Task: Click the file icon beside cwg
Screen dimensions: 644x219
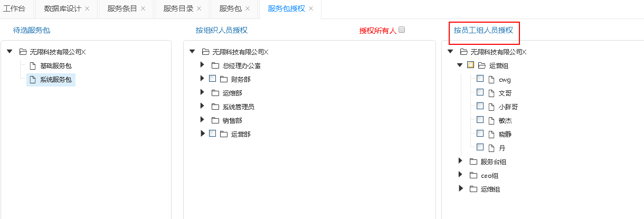Action: (491, 79)
